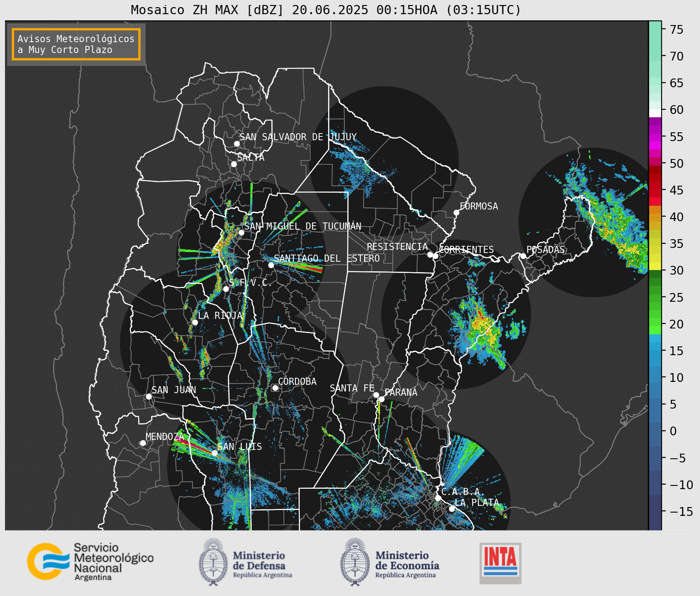Click the Córdoba label text
Image resolution: width=700 pixels, height=596 pixels.
[x=297, y=381]
